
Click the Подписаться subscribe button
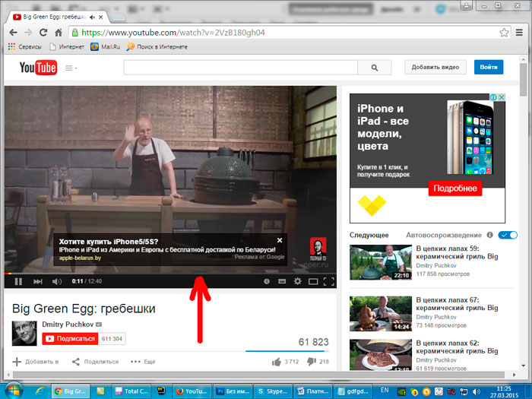pyautogui.click(x=70, y=339)
